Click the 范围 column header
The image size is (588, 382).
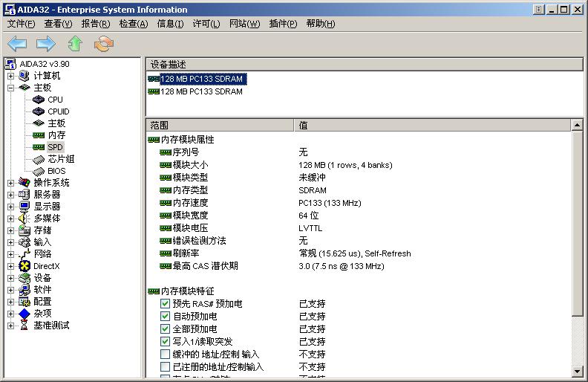(x=220, y=125)
